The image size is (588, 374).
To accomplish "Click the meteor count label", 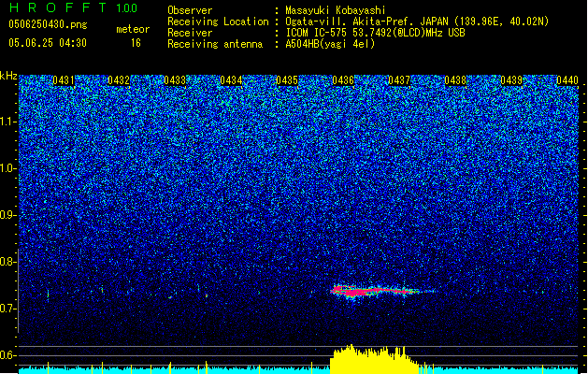I will 133,29.
